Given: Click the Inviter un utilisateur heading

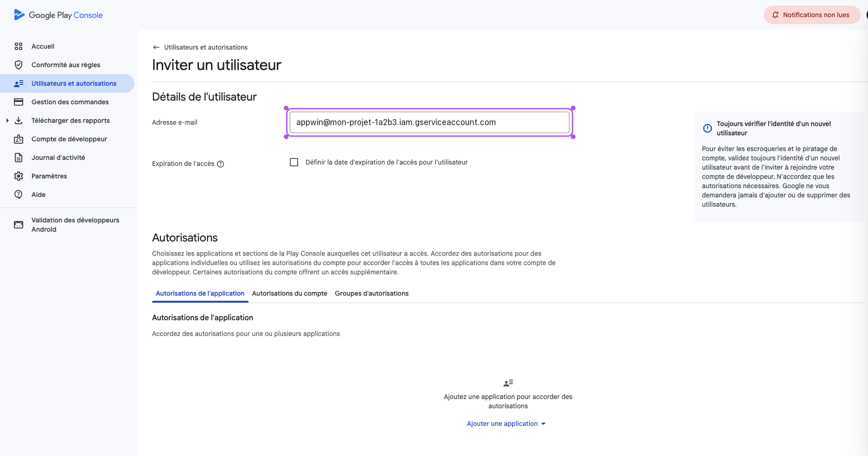Looking at the screenshot, I should pyautogui.click(x=217, y=65).
